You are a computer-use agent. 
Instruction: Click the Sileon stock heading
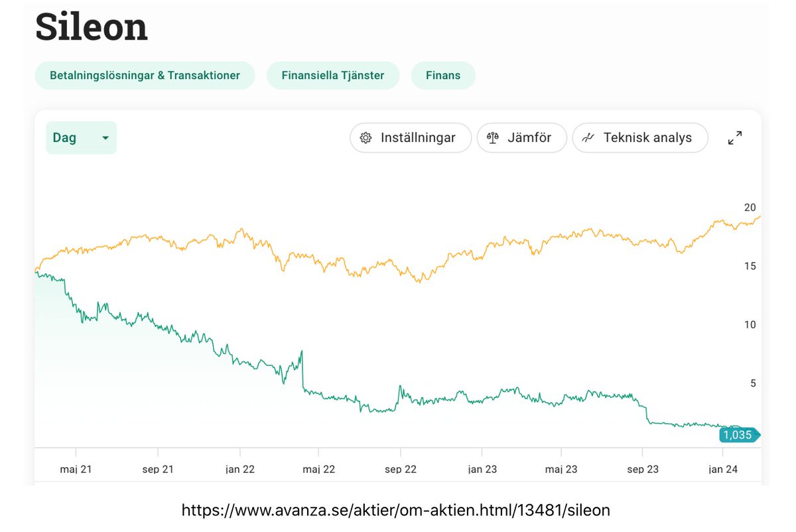pos(92,27)
